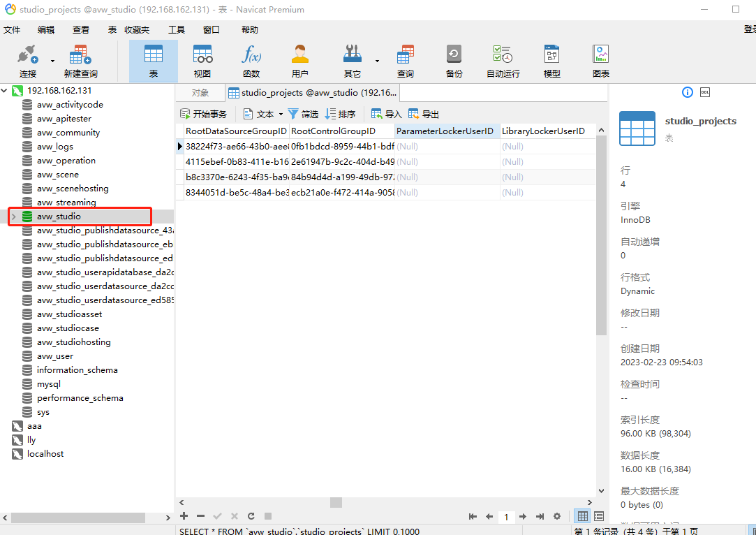Delete record with minus button
The image size is (756, 535).
[200, 516]
